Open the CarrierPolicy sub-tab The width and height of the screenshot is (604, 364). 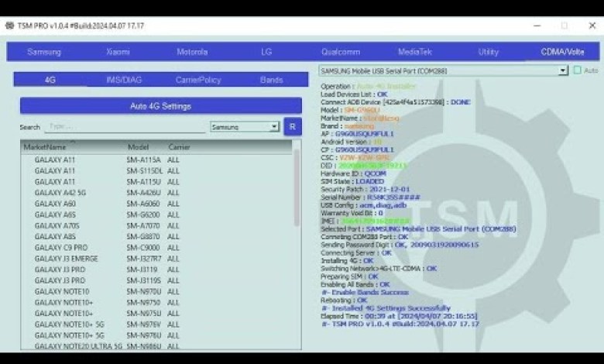coord(198,80)
